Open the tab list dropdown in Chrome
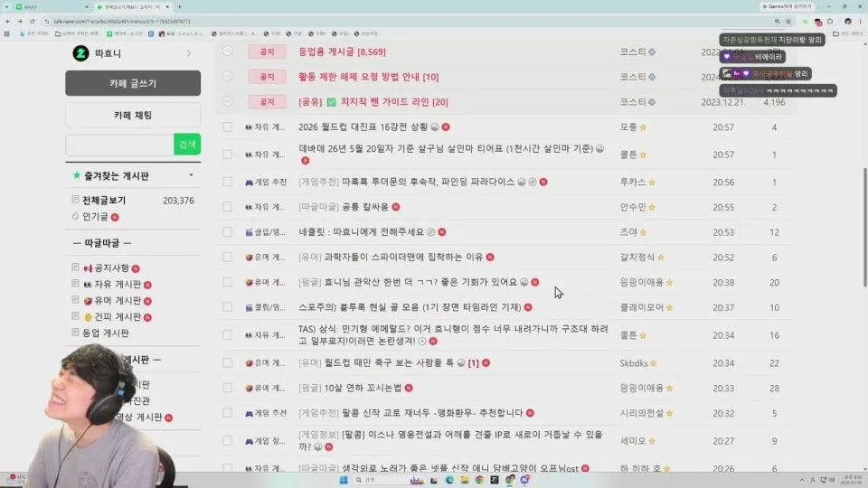 6,6
